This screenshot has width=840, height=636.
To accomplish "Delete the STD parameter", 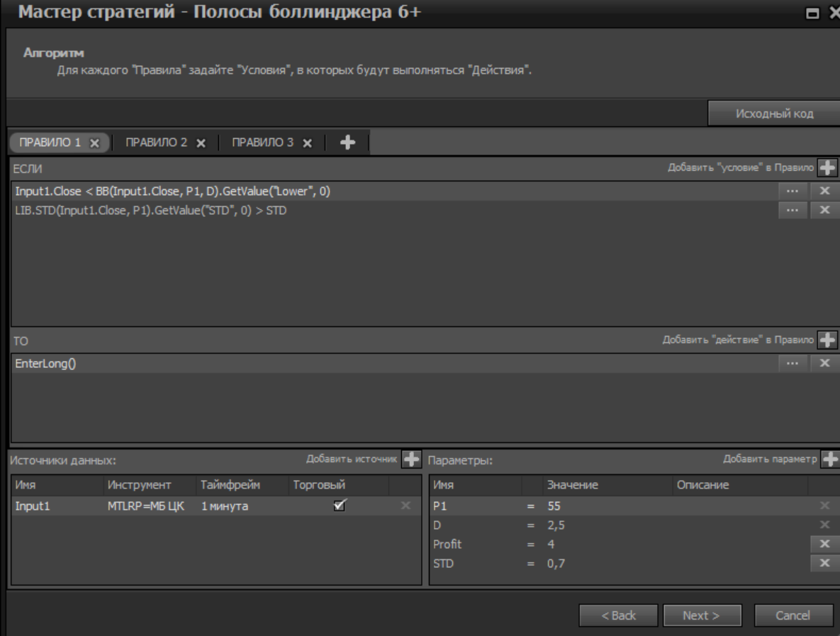I will 824,563.
